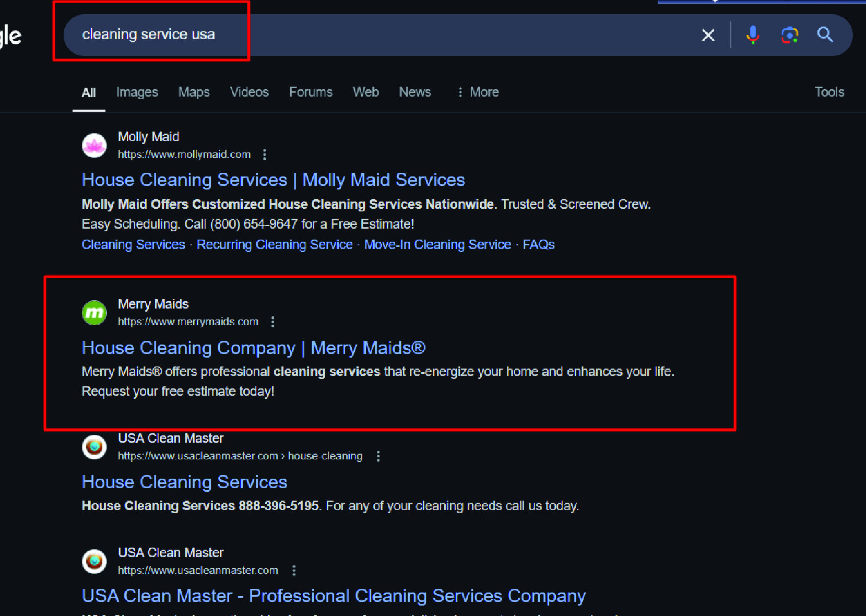Open the three-dot menu for Merry Maids result
Image resolution: width=866 pixels, height=616 pixels.
click(x=273, y=322)
